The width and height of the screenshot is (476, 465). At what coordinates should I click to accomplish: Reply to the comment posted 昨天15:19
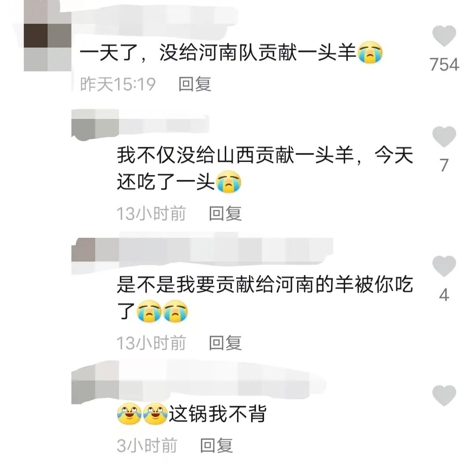(x=195, y=84)
